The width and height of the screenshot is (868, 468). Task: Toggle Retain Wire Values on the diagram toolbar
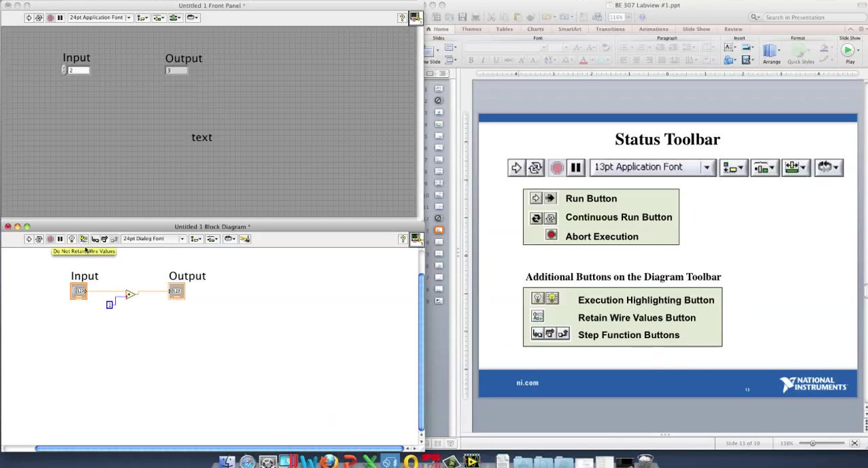click(83, 238)
